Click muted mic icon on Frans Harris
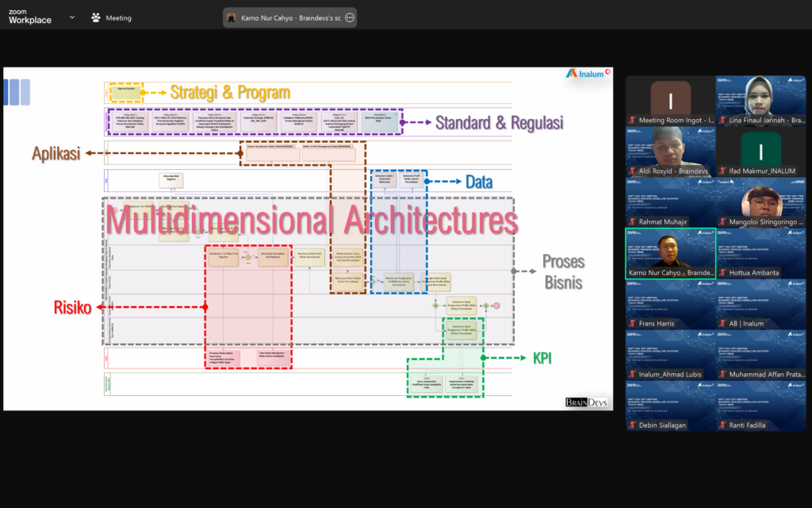812x508 pixels. tap(633, 323)
